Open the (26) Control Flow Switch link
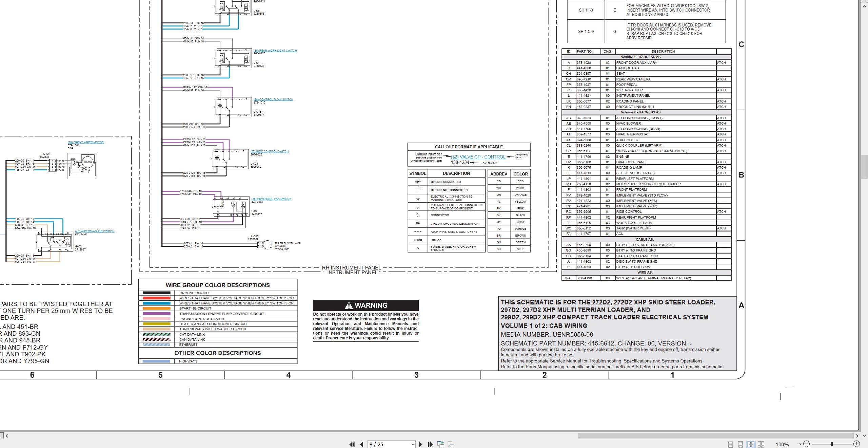Screen dimensions: 868x448 tap(273, 99)
